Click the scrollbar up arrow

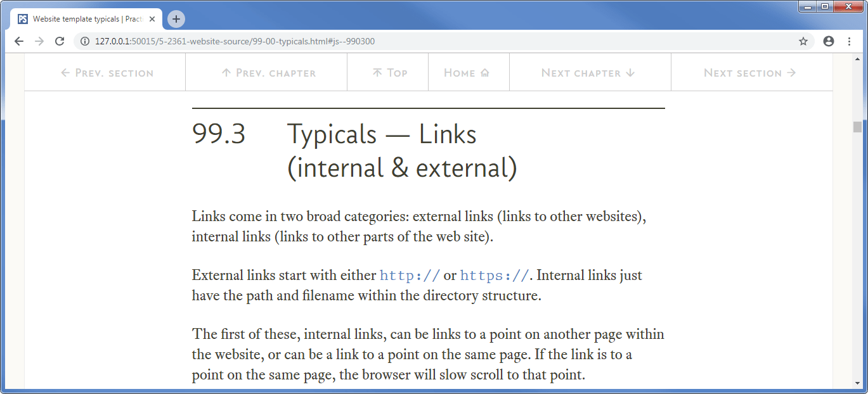[857, 59]
